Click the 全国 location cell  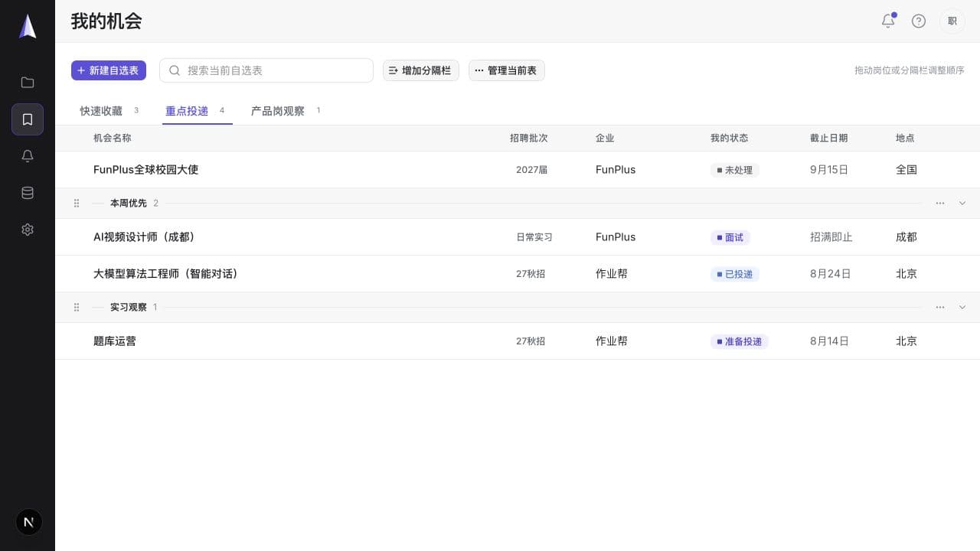tap(906, 170)
